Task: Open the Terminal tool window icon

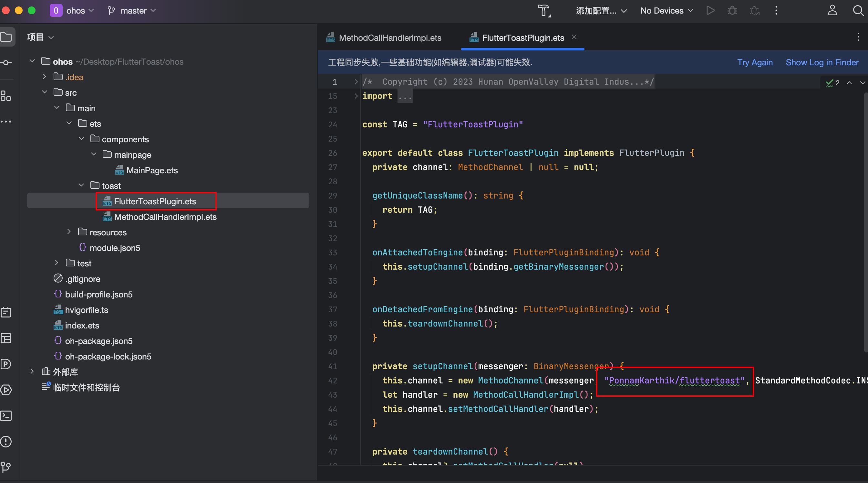Action: pos(6,415)
